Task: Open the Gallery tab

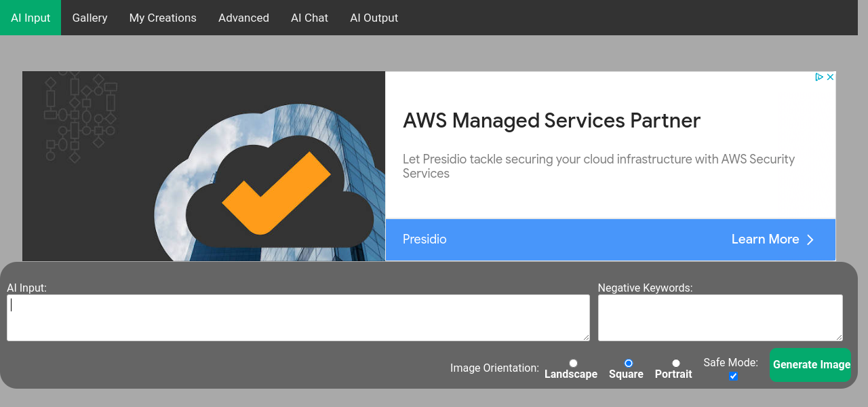Action: tap(90, 18)
